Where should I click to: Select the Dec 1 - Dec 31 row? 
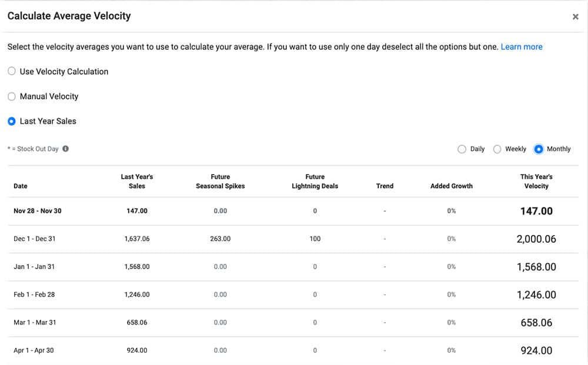tap(35, 239)
